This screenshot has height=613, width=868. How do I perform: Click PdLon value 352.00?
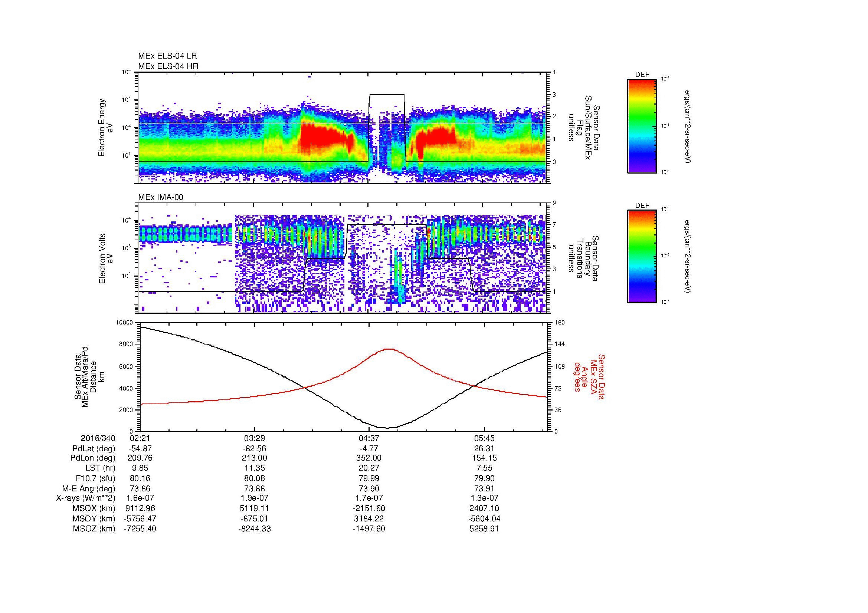(369, 458)
